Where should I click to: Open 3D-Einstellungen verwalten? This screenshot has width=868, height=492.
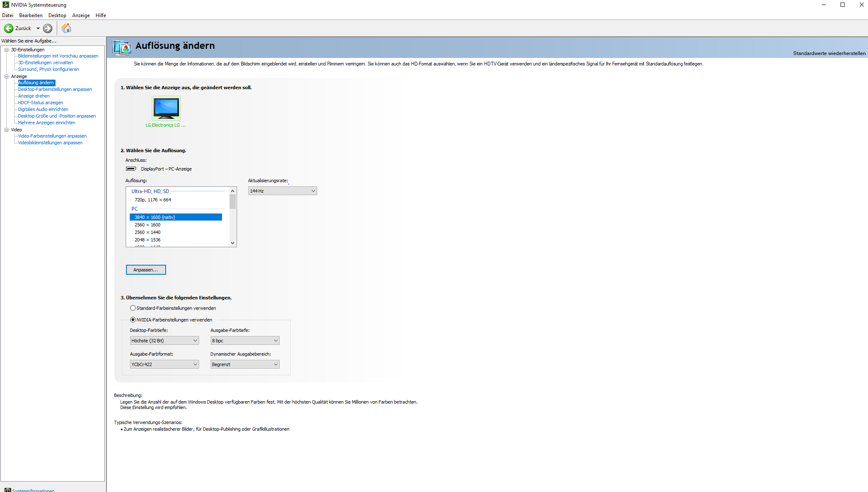(x=45, y=63)
